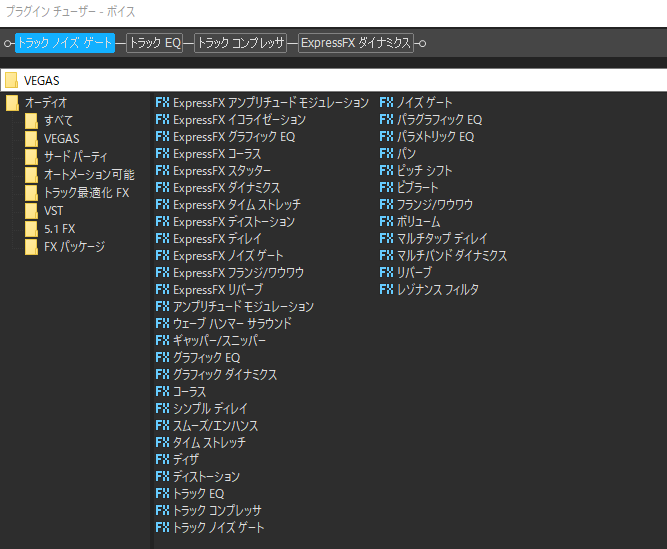Viewport: 667px width, 549px height.
Task: Click FX icon of スムーズ/エンハンス
Action: (162, 426)
